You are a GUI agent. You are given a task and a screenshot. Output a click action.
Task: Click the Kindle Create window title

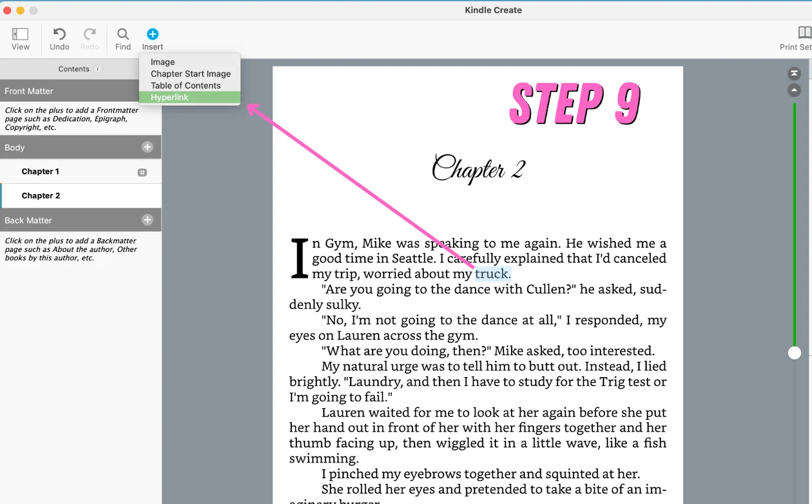click(493, 10)
